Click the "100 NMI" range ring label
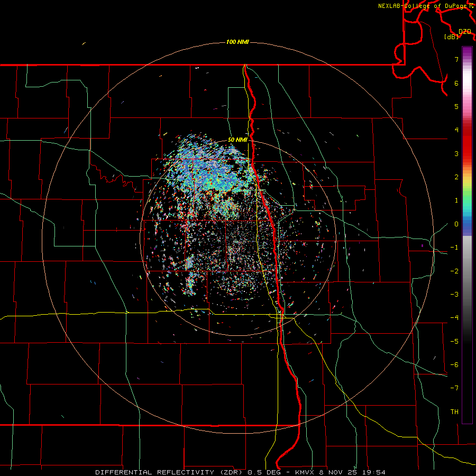Screen dimensions: 476x476 (x=237, y=42)
